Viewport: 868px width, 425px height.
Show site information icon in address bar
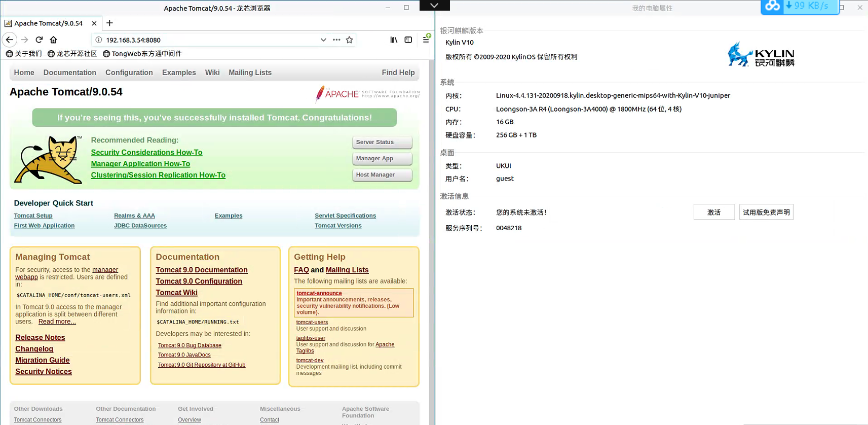click(99, 40)
